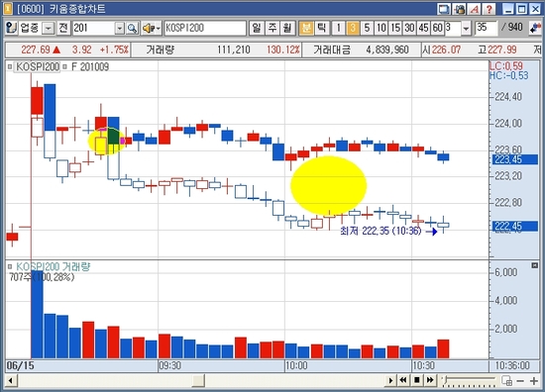Click the magnifier search icon beside code 201

[x=132, y=28]
